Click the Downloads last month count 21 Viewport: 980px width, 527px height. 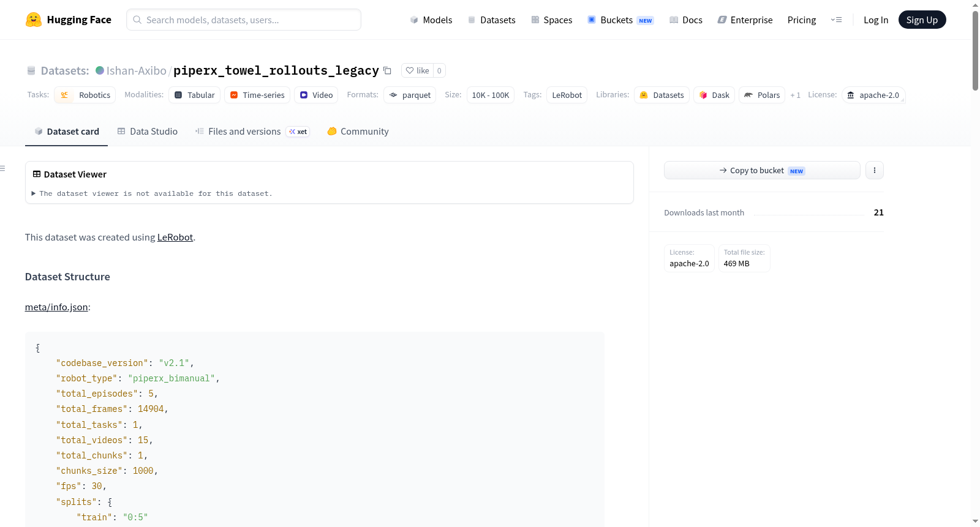coord(879,212)
